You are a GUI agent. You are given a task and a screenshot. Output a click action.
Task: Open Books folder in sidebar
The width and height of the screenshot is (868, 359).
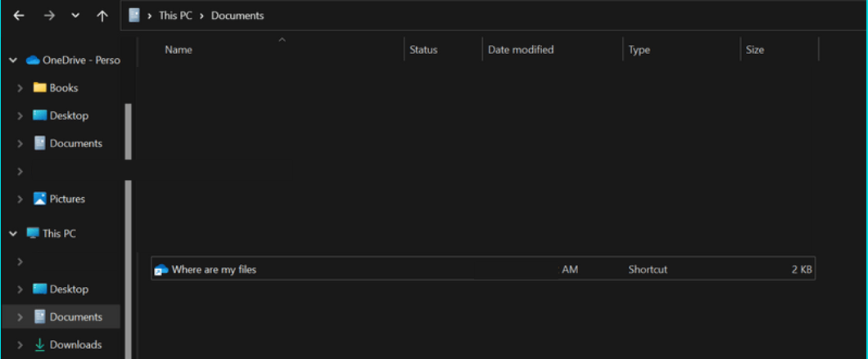coord(64,88)
